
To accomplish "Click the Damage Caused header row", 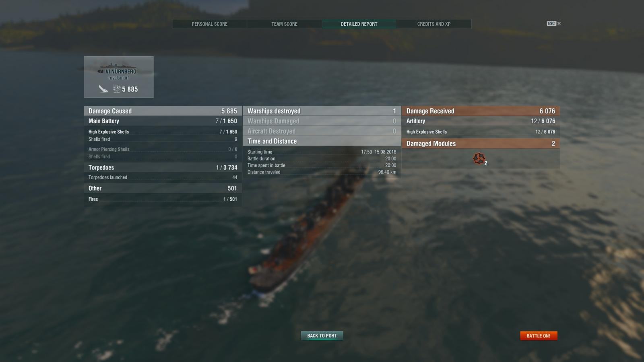I will pos(163,111).
